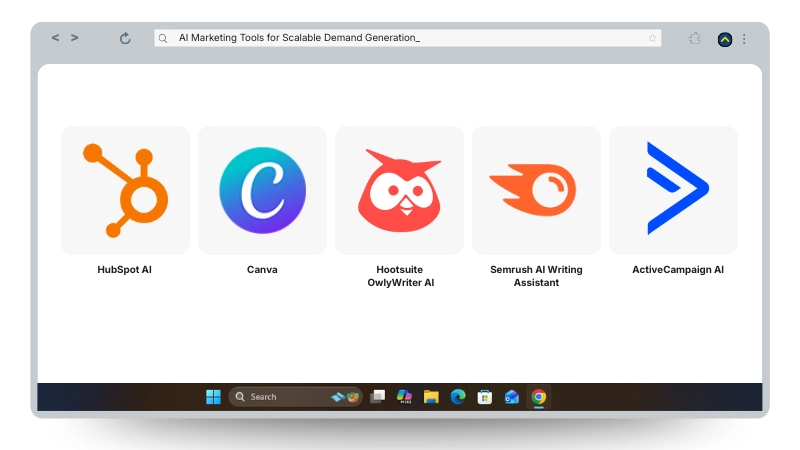Viewport: 800px width, 450px height.
Task: Open Task View on the taskbar
Action: (378, 396)
